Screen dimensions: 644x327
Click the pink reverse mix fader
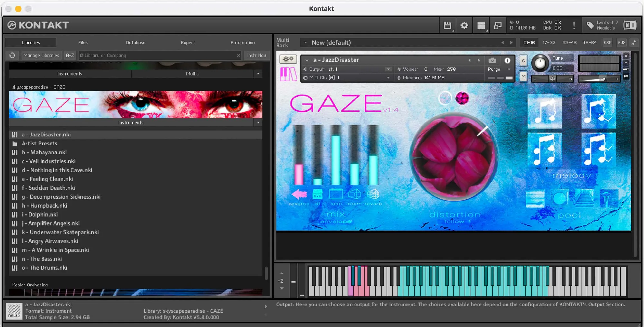coord(299,155)
